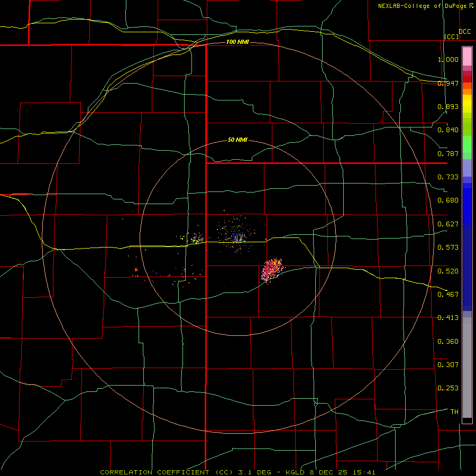This screenshot has height=476, width=476.
Task: Click the [CC] label above the color bar
Action: click(x=452, y=36)
